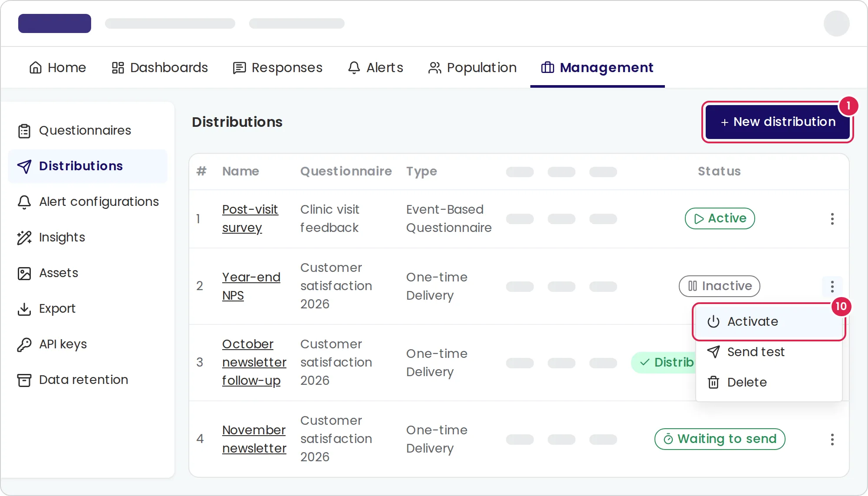Choose Delete from the context menu

[x=769, y=382]
